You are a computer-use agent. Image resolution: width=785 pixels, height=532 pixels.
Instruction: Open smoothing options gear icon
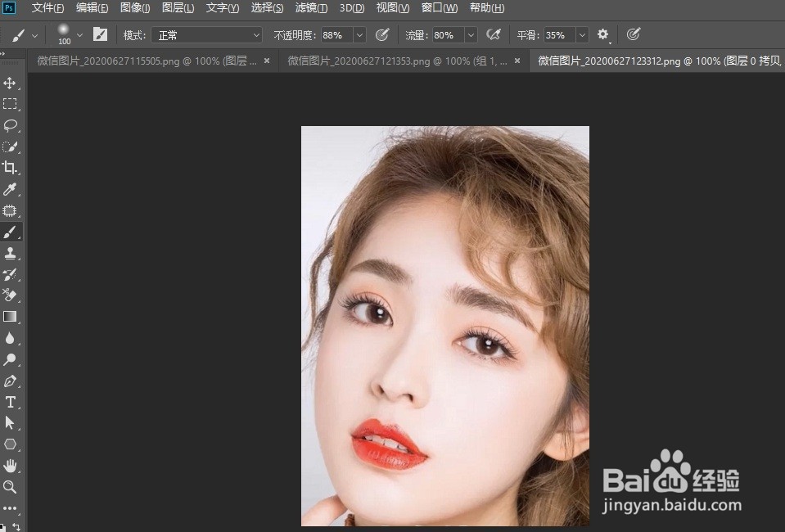603,34
